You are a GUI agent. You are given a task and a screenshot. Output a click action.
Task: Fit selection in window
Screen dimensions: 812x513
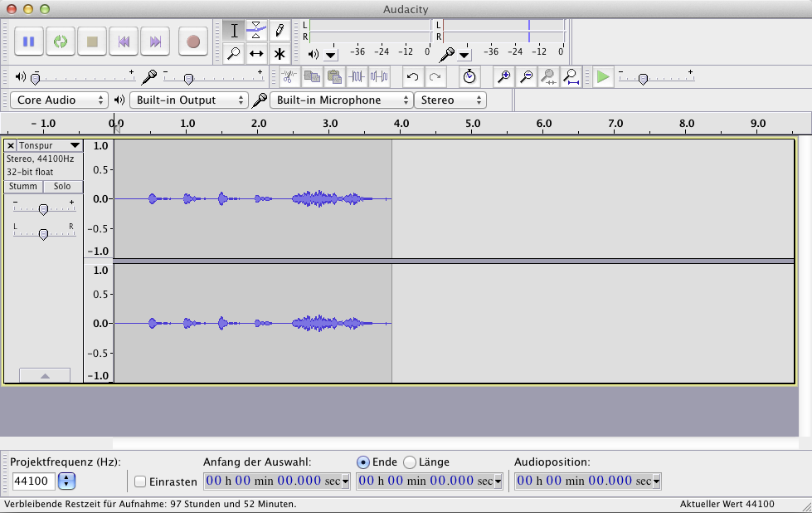548,77
